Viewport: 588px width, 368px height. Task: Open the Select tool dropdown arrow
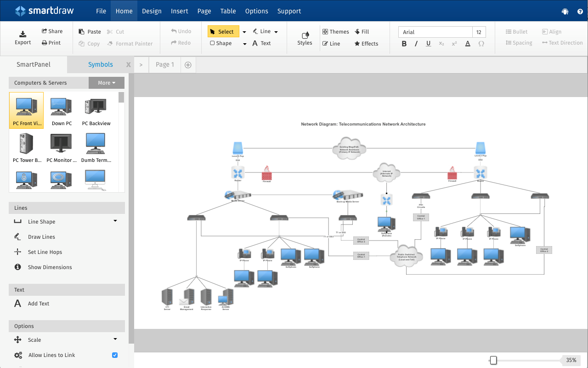(244, 32)
